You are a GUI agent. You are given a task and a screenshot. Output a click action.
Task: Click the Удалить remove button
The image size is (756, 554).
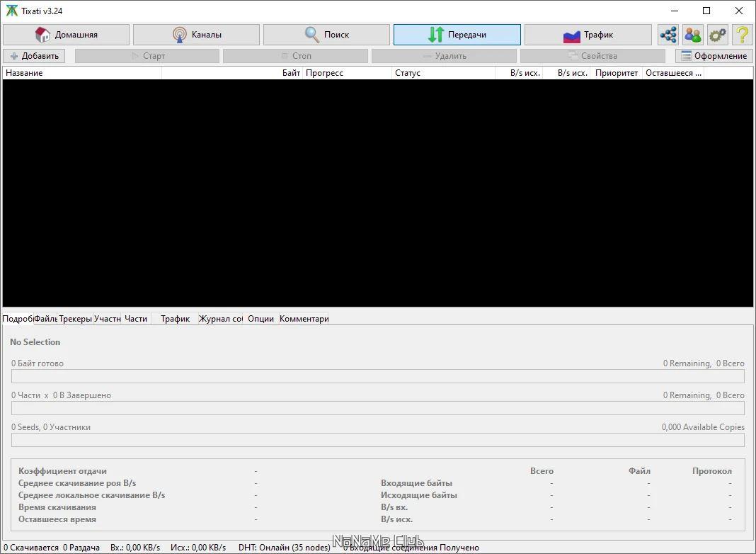[x=444, y=56]
